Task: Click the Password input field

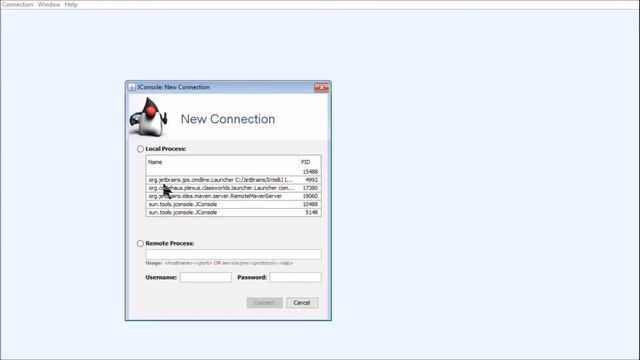Action: click(296, 277)
